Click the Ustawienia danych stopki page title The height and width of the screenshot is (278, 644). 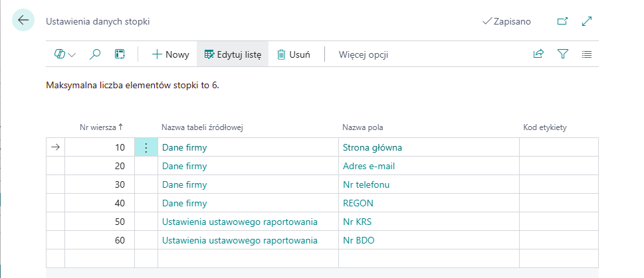(98, 22)
